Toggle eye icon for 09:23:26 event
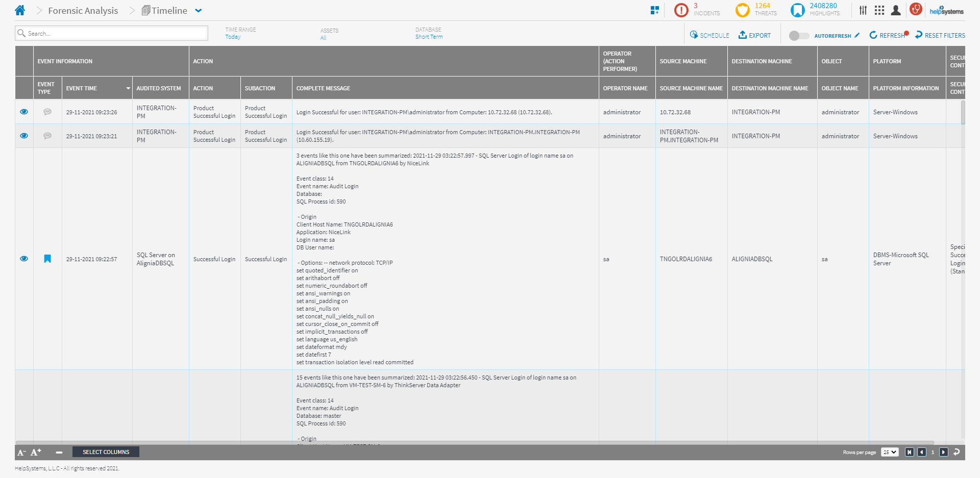This screenshot has width=980, height=478. pos(24,112)
